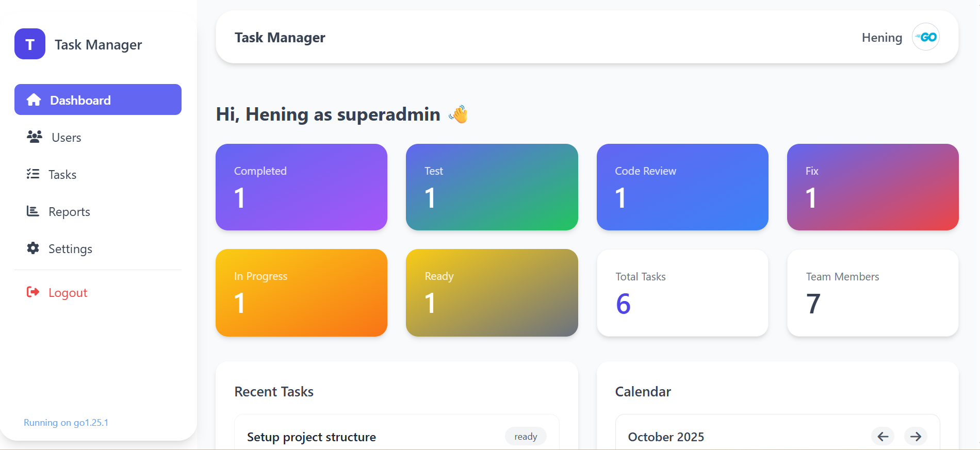This screenshot has width=980, height=450.
Task: Open the orange In Progress card
Action: click(x=301, y=292)
